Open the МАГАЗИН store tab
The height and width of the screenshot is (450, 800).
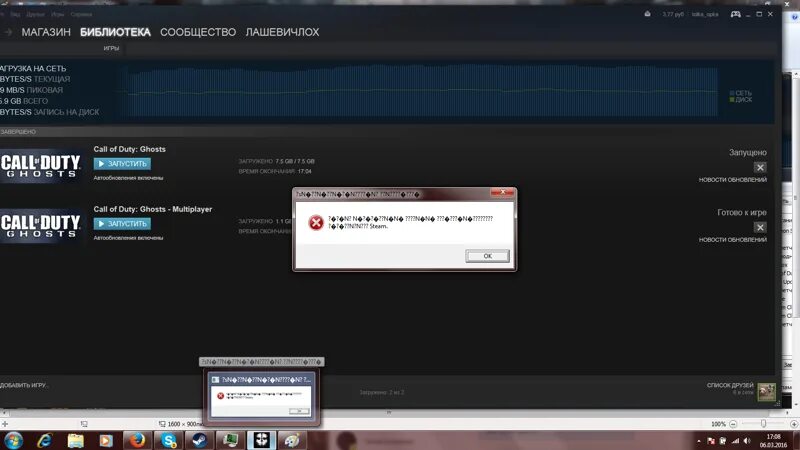[46, 32]
